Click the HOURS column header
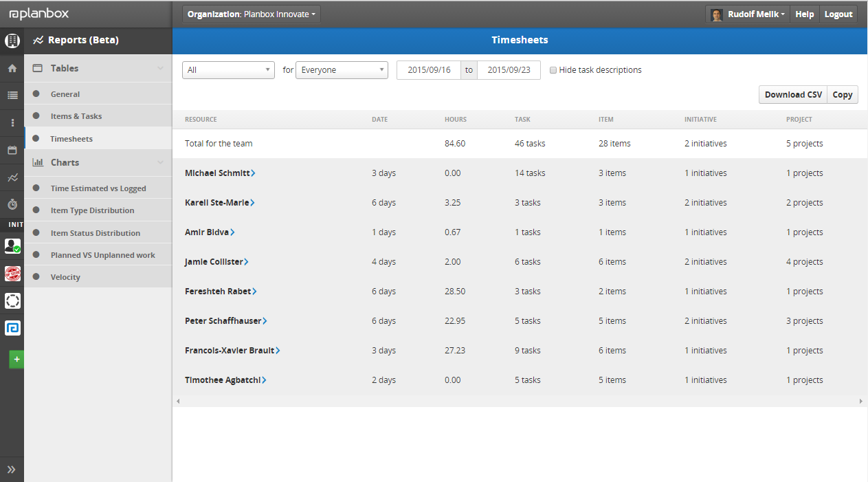Image resolution: width=868 pixels, height=482 pixels. pos(456,120)
